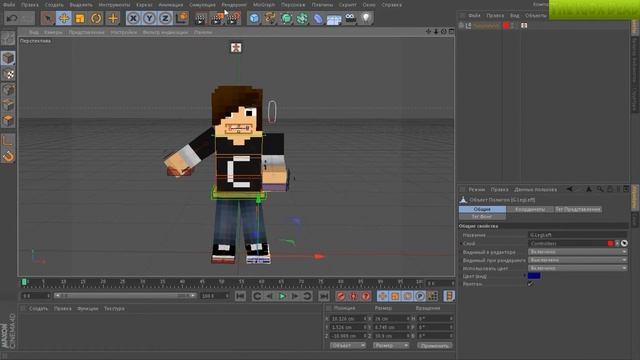The image size is (640, 360).
Task: Select the Координаты tab
Action: tap(530, 209)
